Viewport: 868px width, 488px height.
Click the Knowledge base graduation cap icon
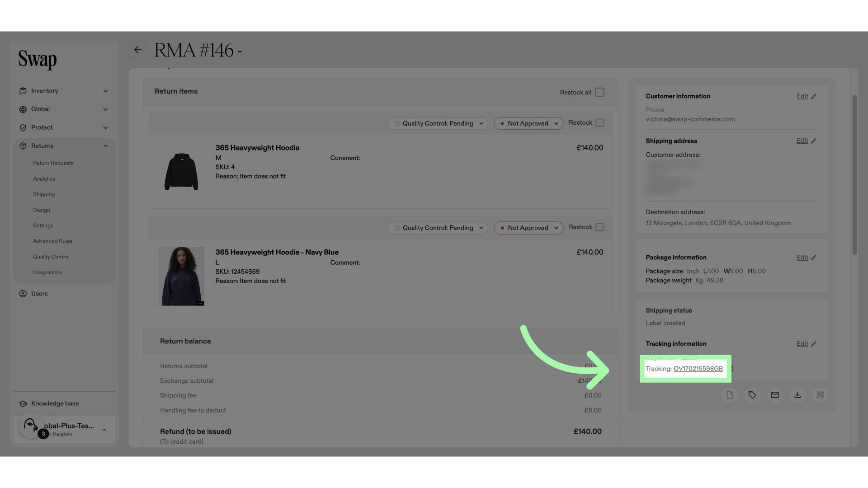tap(23, 404)
